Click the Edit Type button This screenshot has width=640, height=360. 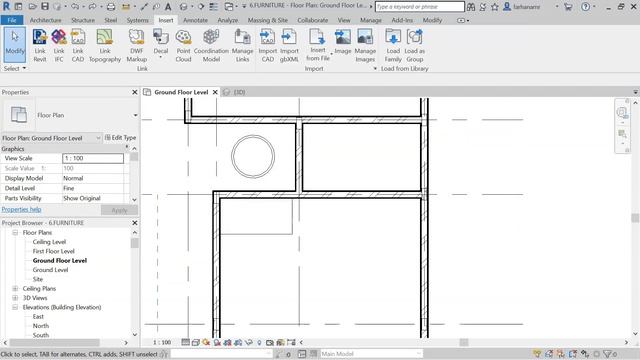120,138
